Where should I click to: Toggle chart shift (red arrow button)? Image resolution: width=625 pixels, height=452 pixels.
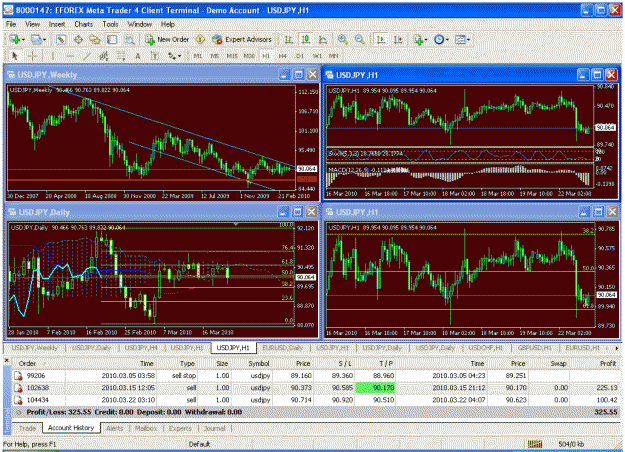(398, 39)
